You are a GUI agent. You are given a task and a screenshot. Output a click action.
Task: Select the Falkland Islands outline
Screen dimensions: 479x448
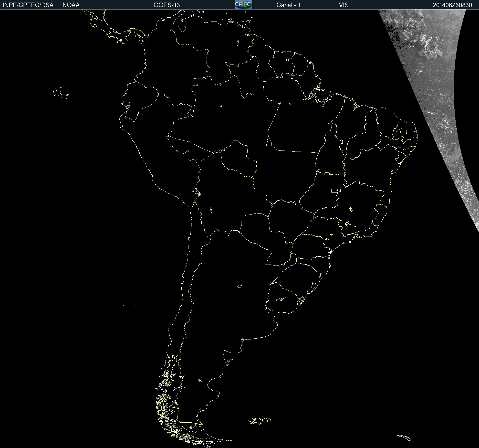coord(259,421)
